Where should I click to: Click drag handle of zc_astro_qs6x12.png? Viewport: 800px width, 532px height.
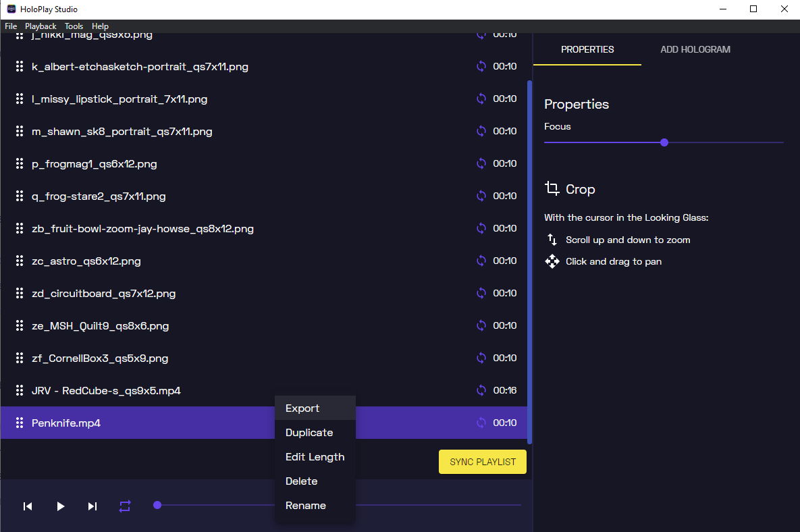(20, 261)
